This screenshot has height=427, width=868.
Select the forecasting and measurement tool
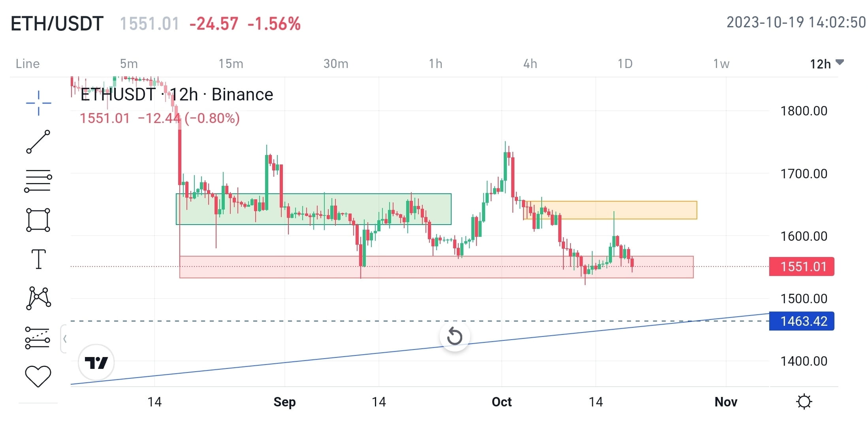point(38,338)
